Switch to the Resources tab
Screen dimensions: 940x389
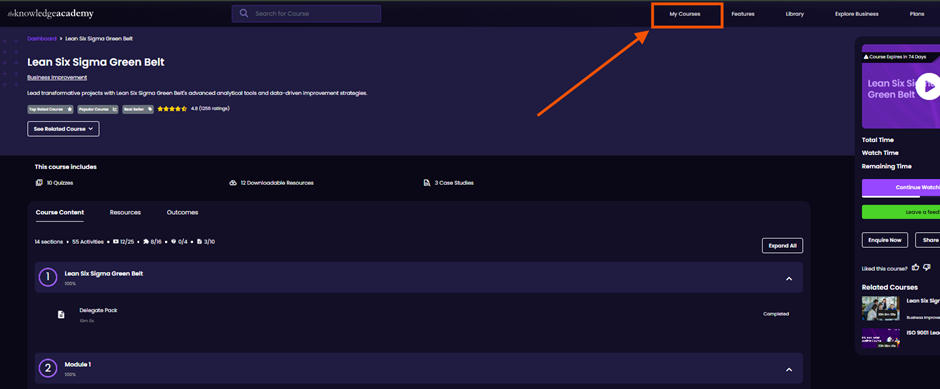(x=125, y=212)
